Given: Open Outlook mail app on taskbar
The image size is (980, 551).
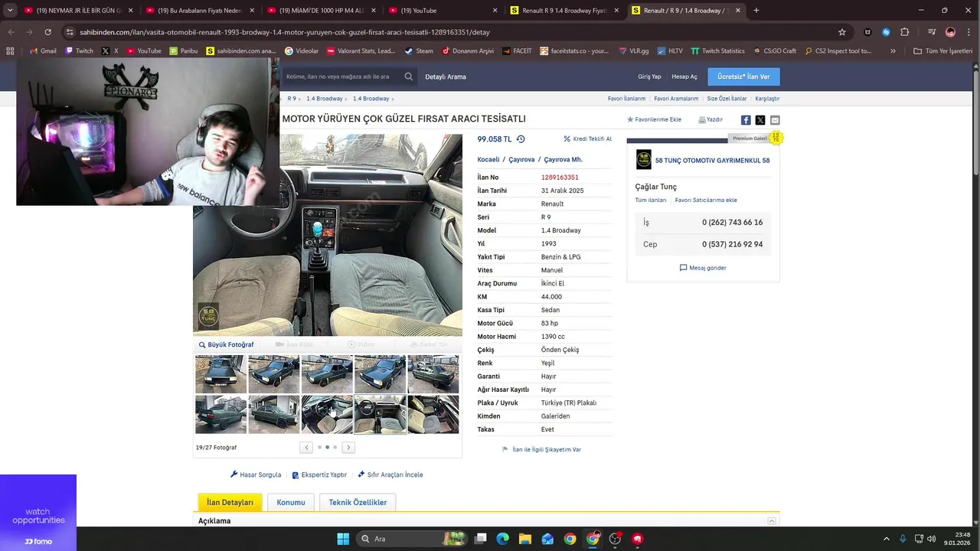Looking at the screenshot, I should click(x=547, y=539).
